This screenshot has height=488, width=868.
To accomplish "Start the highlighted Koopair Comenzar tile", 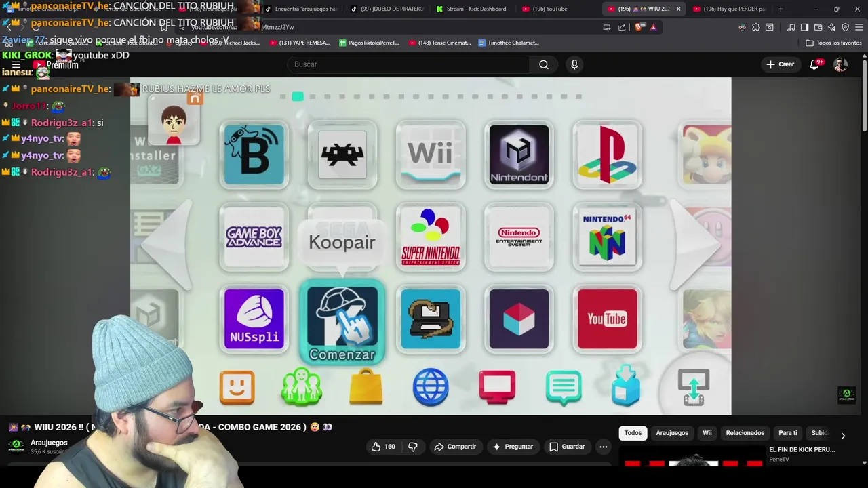I will tap(342, 323).
